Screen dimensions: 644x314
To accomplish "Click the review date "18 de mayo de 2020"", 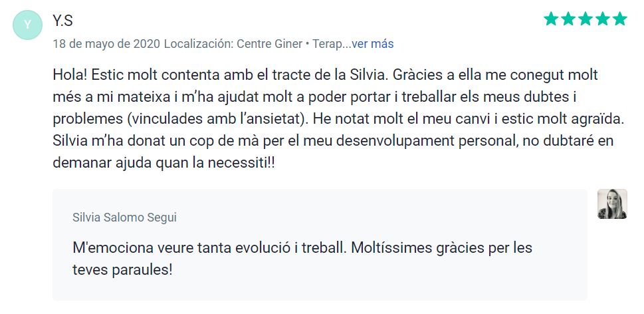I will (106, 44).
